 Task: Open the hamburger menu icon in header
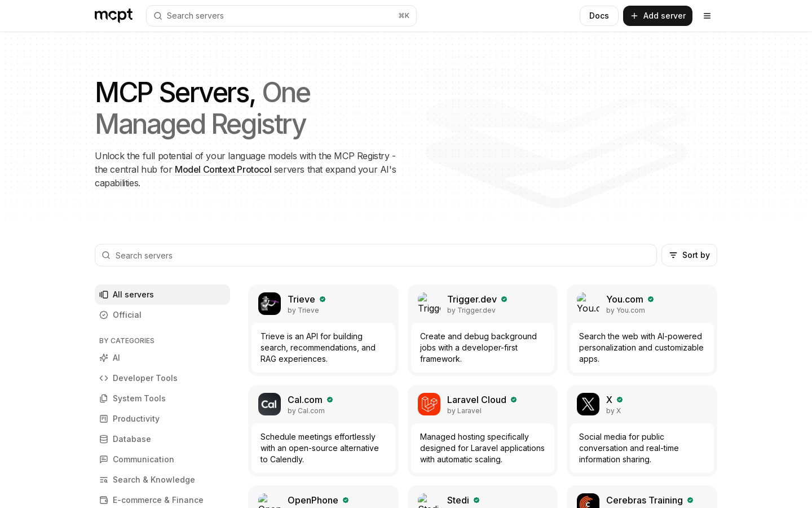tap(707, 16)
